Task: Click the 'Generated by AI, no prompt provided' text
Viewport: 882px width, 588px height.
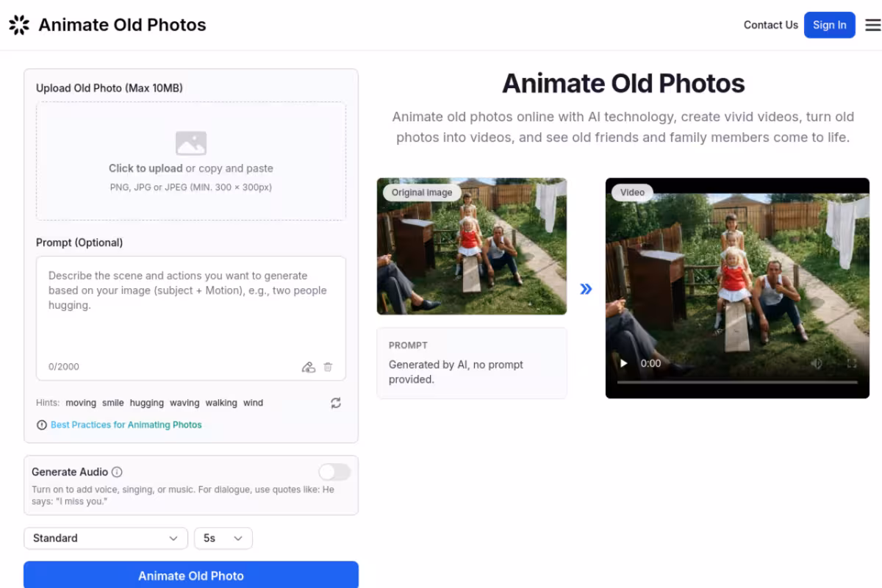Action: tap(456, 372)
